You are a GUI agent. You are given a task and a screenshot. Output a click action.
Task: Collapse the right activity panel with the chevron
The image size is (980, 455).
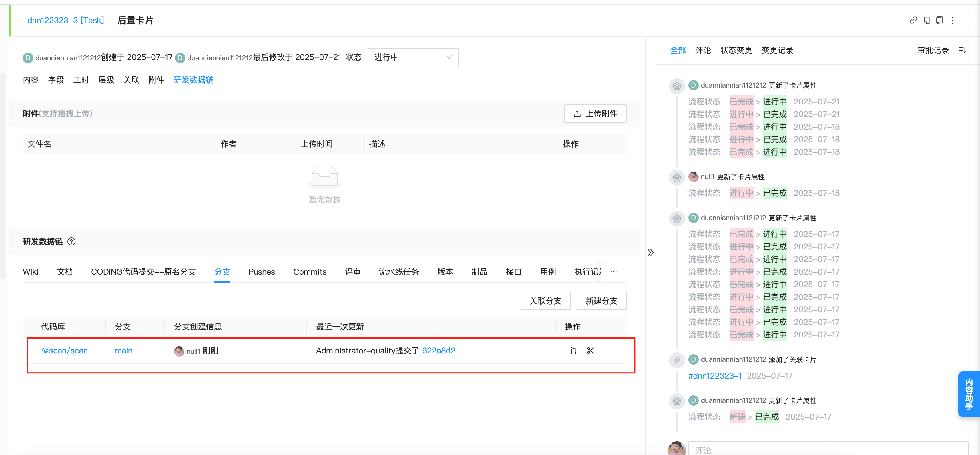click(650, 253)
